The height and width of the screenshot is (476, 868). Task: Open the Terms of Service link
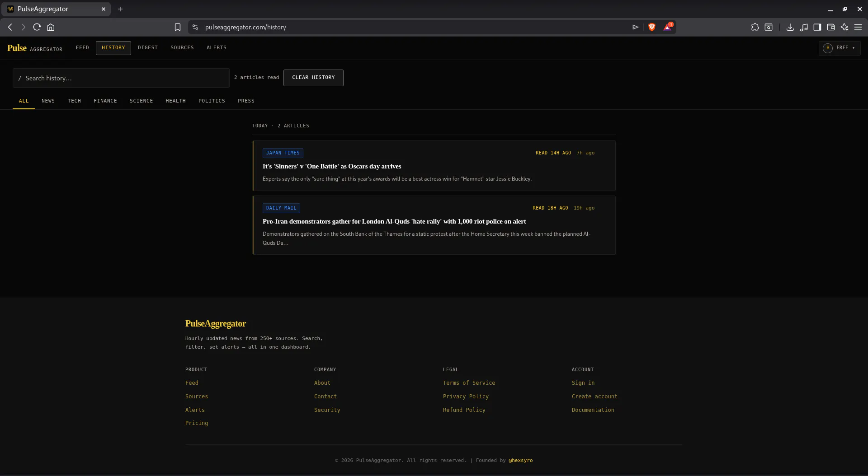pyautogui.click(x=469, y=383)
